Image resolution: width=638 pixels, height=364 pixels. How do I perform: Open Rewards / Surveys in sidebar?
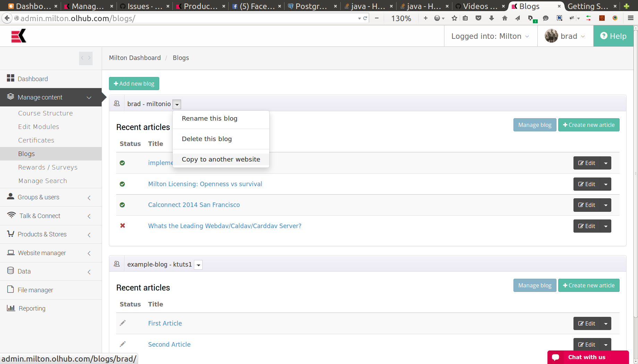coord(48,167)
